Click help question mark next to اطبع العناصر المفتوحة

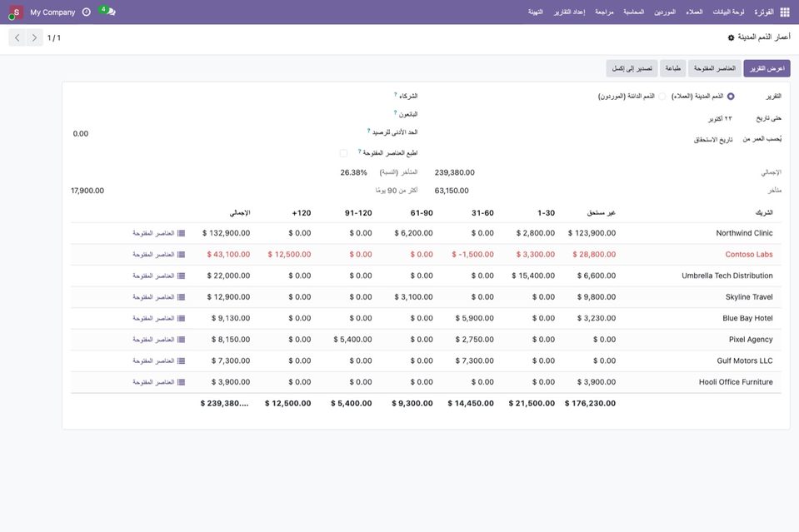point(360,152)
